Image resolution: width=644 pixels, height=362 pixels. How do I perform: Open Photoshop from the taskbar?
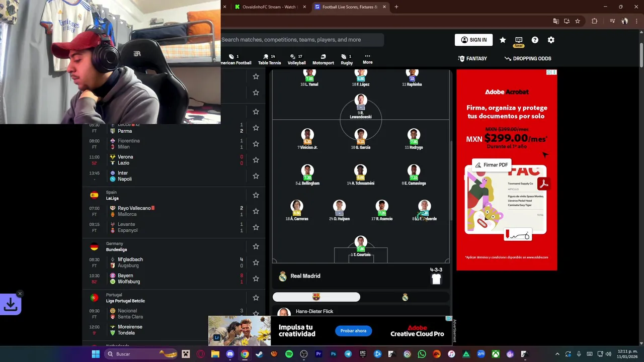tap(333, 354)
